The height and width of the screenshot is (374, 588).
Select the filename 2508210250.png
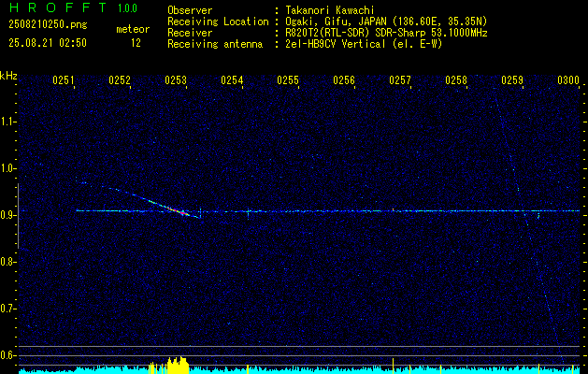48,24
